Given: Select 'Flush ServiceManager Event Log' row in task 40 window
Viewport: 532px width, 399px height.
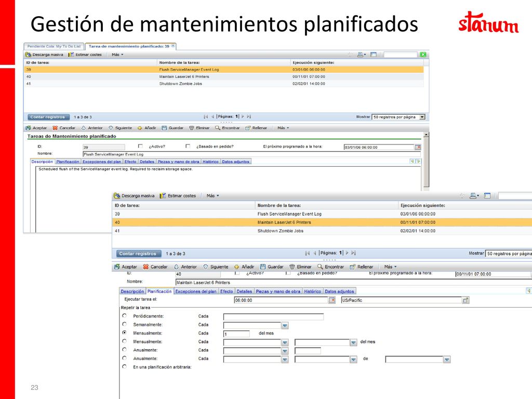Looking at the screenshot, I should [322, 214].
